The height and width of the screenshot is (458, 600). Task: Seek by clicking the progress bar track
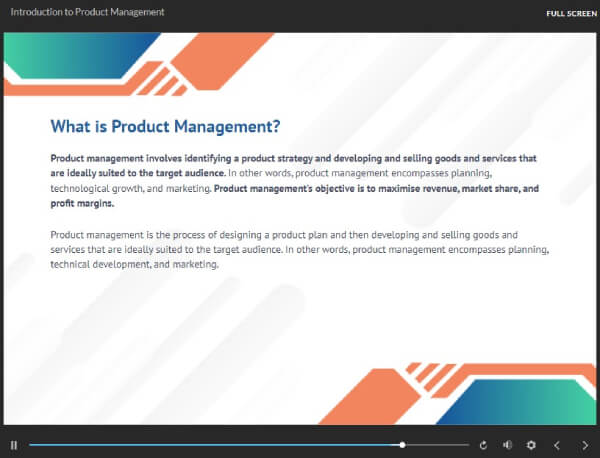tap(249, 445)
